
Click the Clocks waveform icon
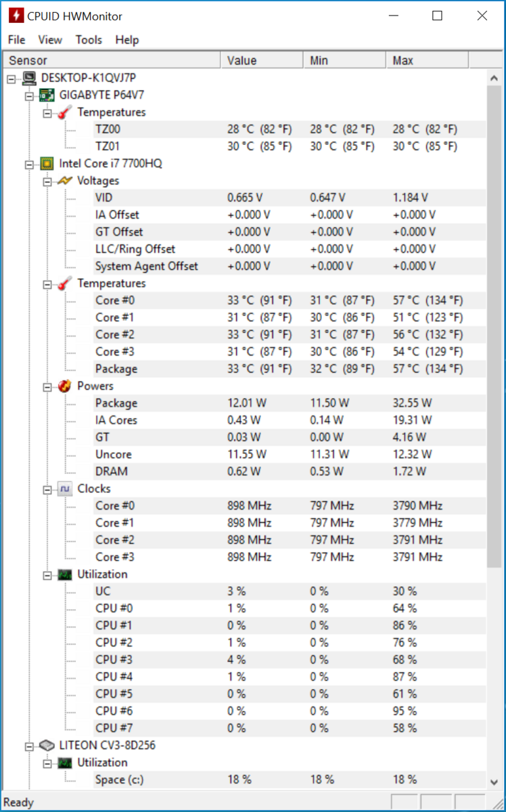(x=66, y=489)
